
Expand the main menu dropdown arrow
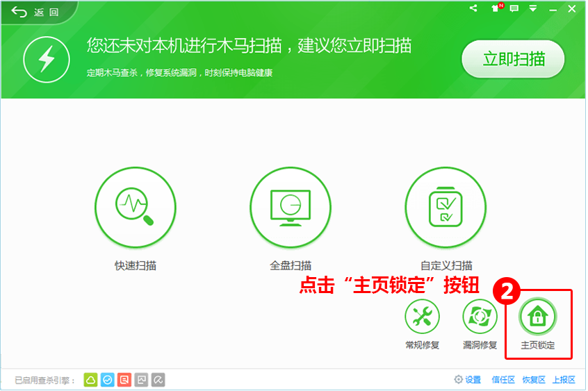tap(533, 9)
